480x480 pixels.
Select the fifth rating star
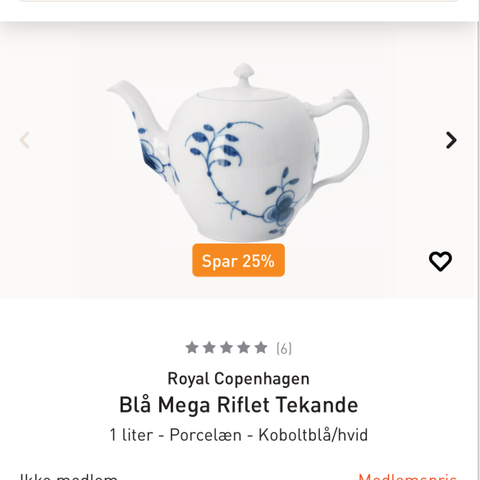(x=261, y=348)
